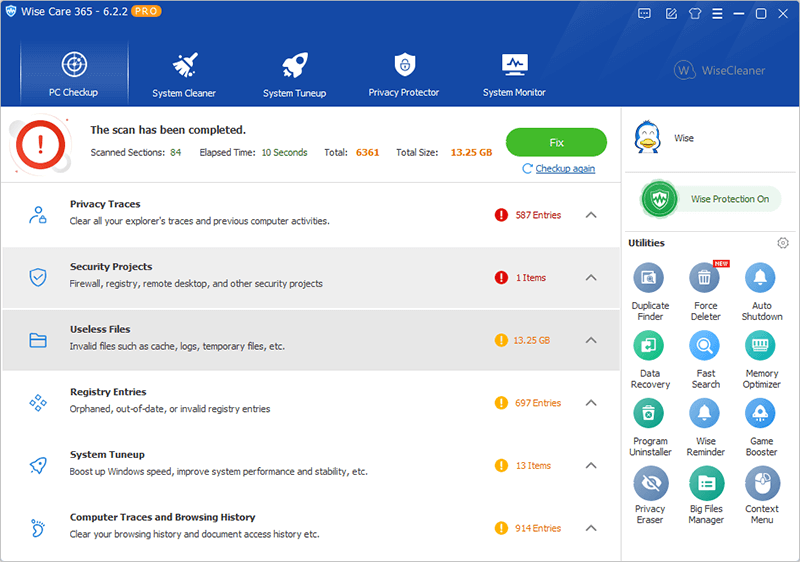Click the edit note icon in title bar
800x562 pixels.
point(671,14)
